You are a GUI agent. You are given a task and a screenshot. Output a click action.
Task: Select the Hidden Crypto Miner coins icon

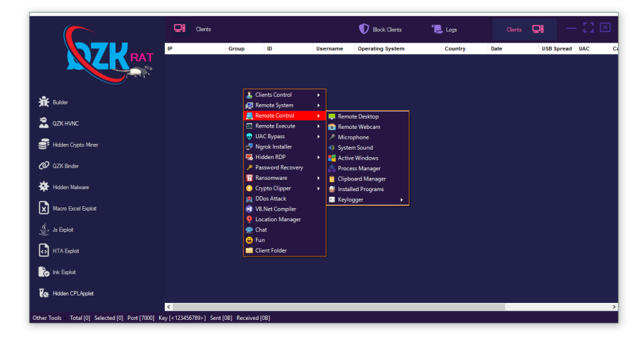click(x=43, y=145)
